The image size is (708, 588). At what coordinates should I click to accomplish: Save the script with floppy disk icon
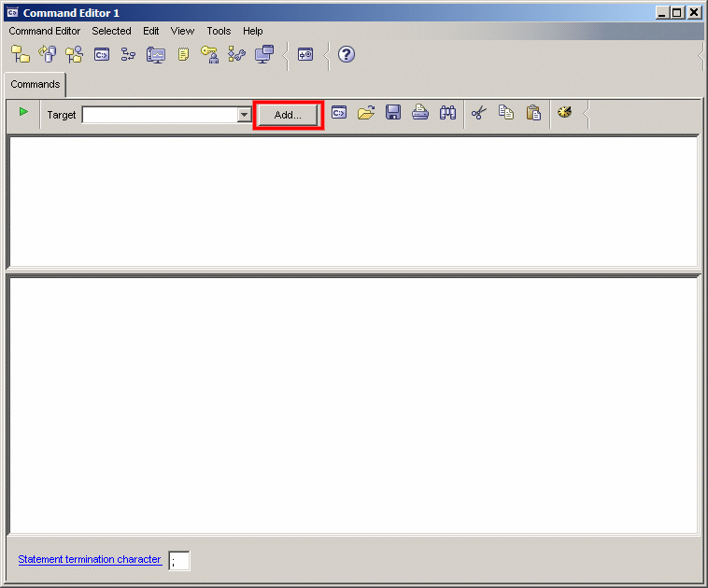point(393,112)
